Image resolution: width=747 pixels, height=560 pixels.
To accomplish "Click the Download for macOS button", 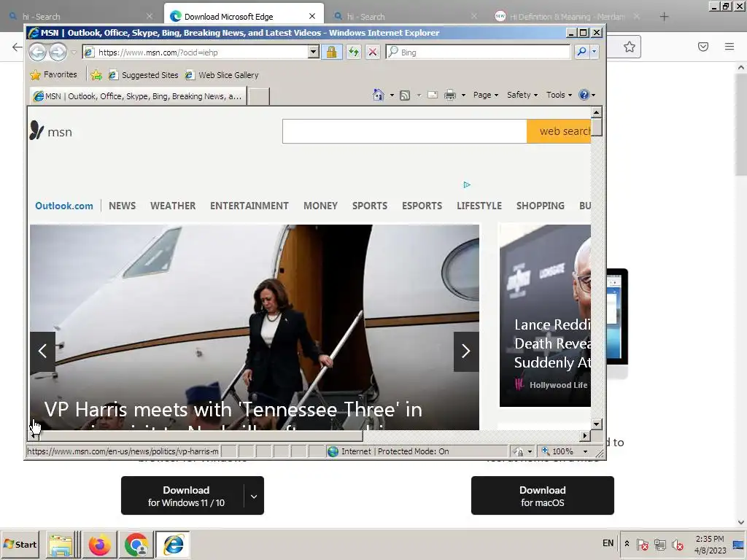I will [542, 496].
